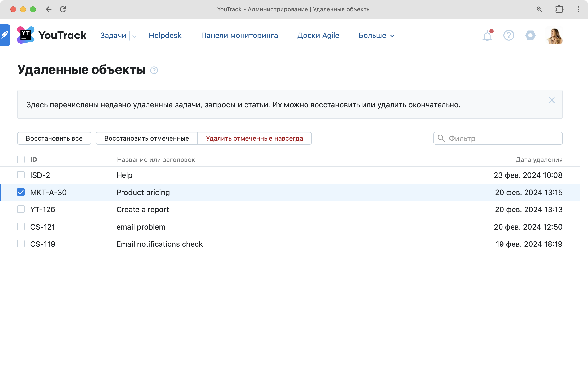Open the administration hexagon settings icon
The image size is (588, 392).
click(x=530, y=35)
